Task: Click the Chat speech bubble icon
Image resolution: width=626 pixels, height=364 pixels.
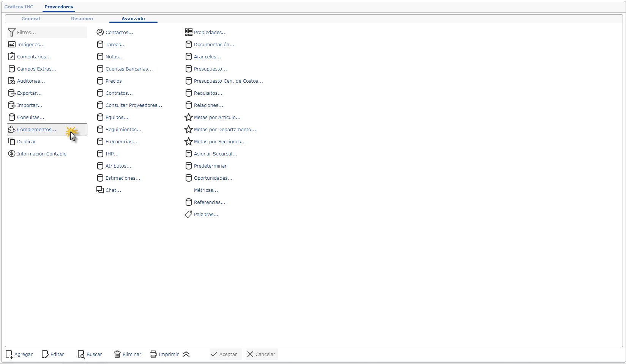Action: tap(100, 190)
